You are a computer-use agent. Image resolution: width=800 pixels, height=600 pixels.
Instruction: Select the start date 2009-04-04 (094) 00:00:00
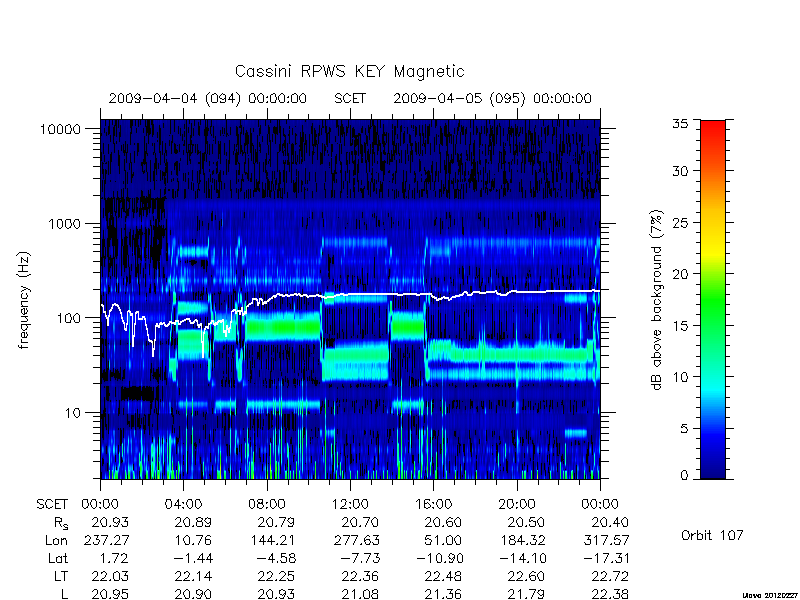tap(208, 98)
